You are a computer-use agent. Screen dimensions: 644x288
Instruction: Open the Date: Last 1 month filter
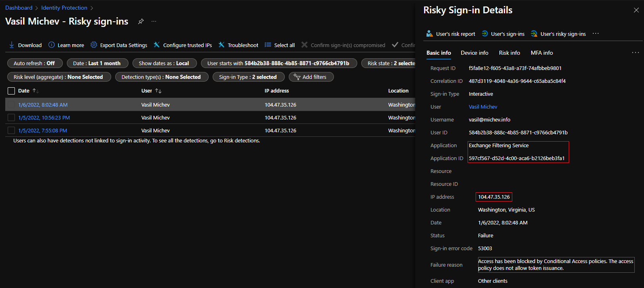(97, 63)
